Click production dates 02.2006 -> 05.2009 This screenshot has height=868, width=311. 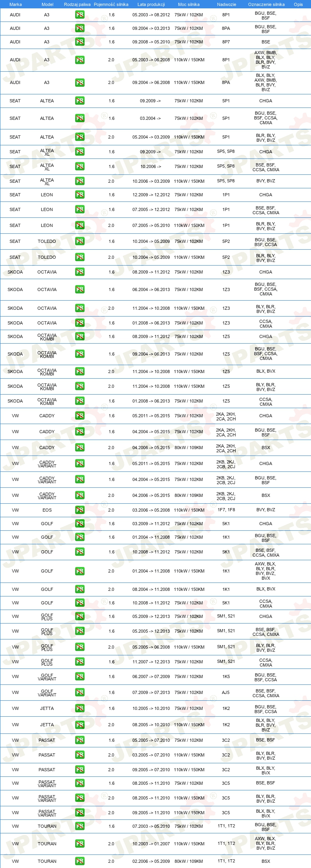click(x=151, y=861)
